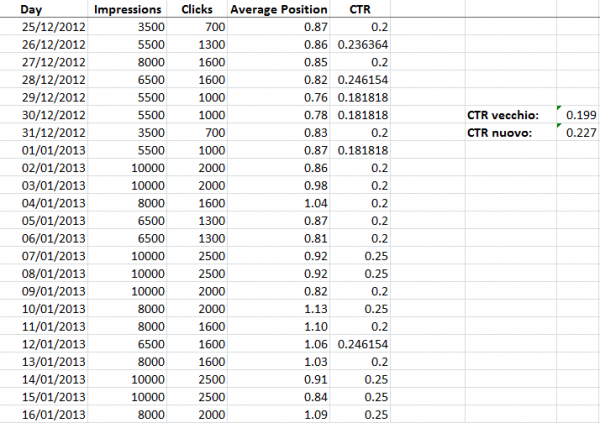Screen dimensions: 600x423
Task: Click the date cell 08/01/2013
Action: point(44,273)
